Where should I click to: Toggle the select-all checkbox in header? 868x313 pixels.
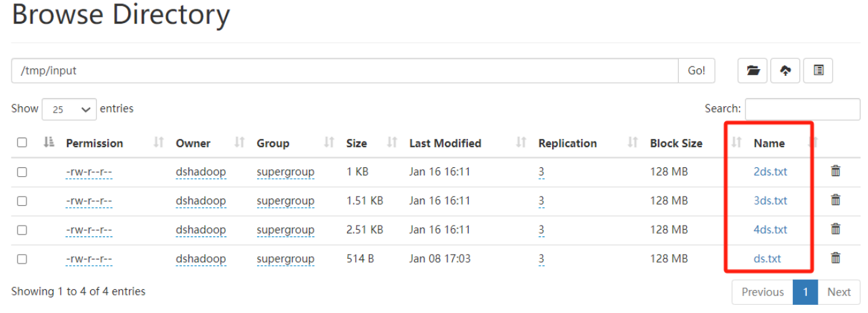(22, 143)
